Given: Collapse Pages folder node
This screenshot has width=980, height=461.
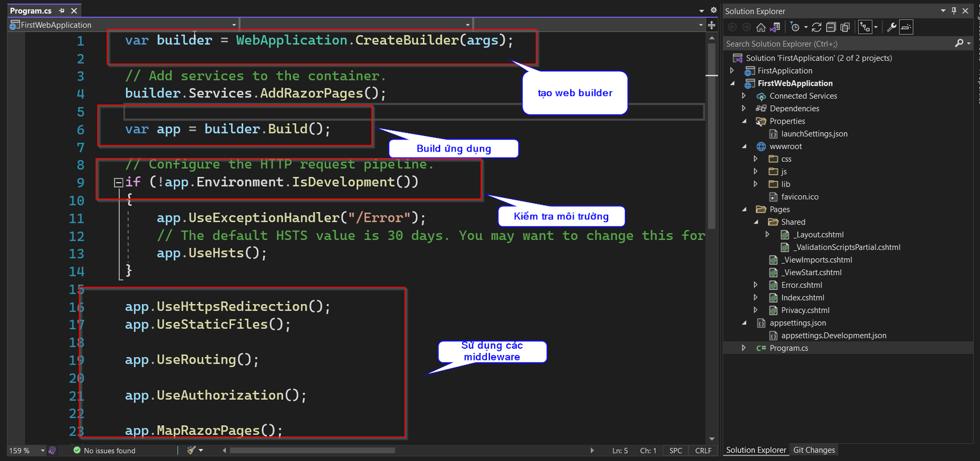Looking at the screenshot, I should (x=744, y=209).
